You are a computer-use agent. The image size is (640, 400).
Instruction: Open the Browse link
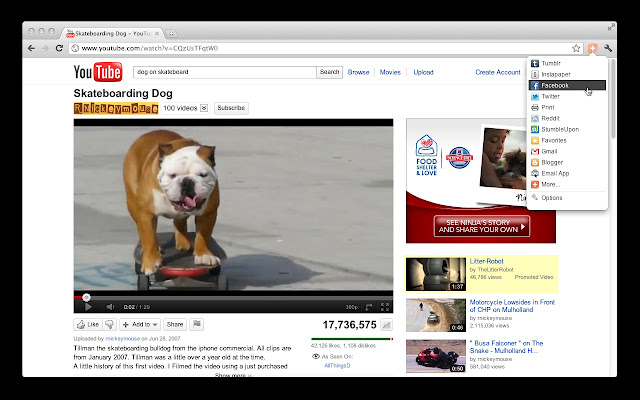pyautogui.click(x=358, y=72)
